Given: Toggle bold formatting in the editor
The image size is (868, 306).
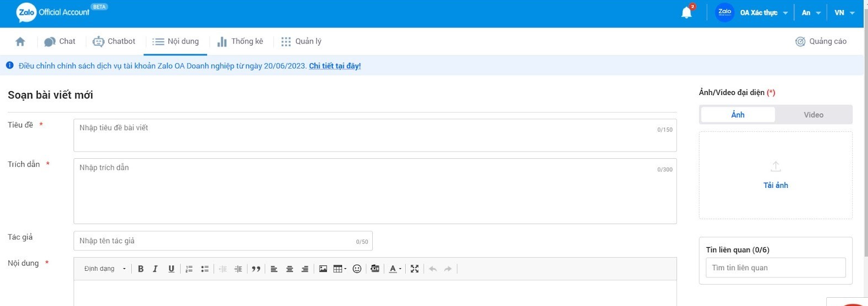Looking at the screenshot, I should [141, 269].
